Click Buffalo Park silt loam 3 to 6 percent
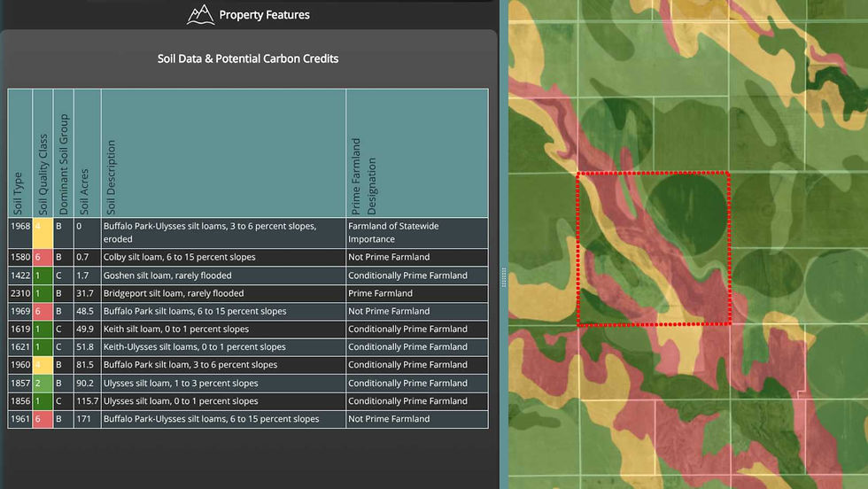Viewport: 868px width, 489px height. click(190, 364)
